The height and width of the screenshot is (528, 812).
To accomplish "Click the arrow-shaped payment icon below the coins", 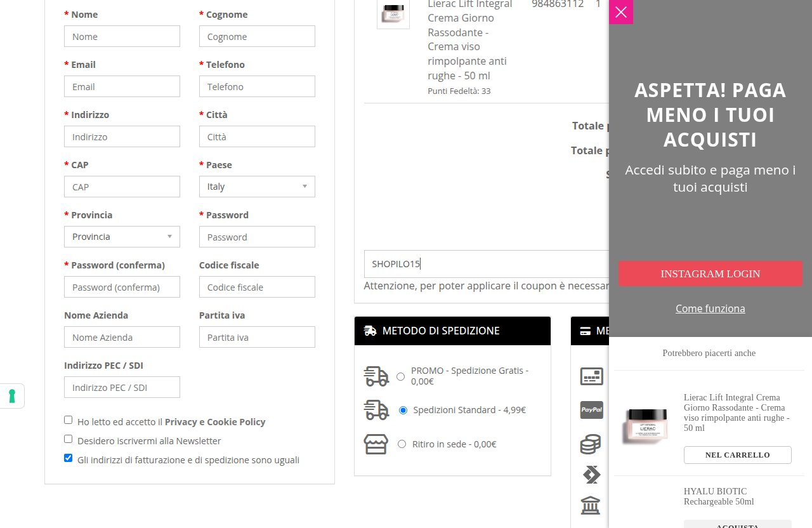I will tap(591, 475).
